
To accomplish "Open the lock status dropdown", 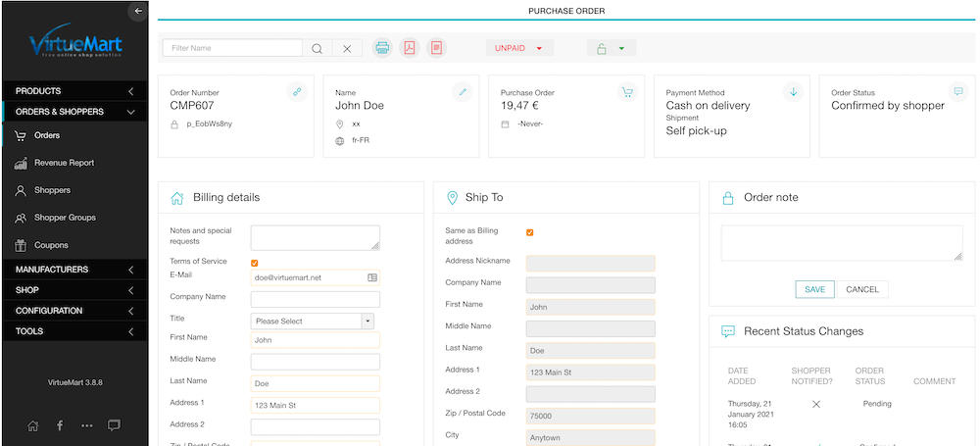I will [612, 48].
